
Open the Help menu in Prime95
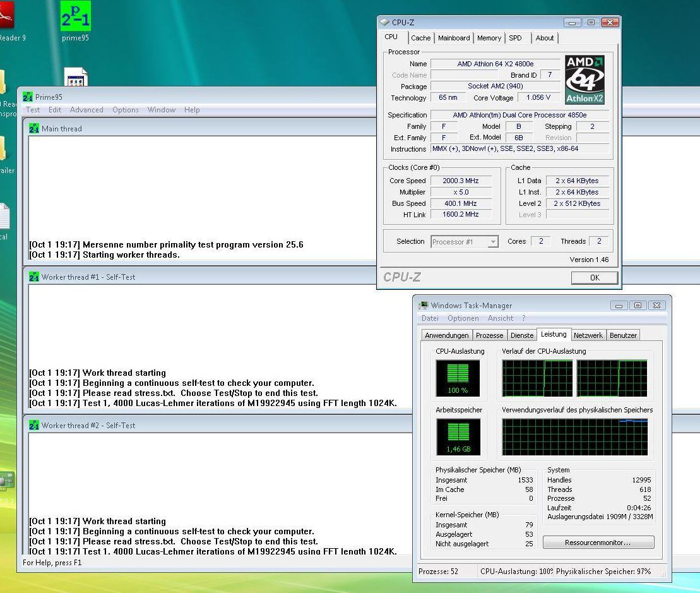click(x=192, y=110)
